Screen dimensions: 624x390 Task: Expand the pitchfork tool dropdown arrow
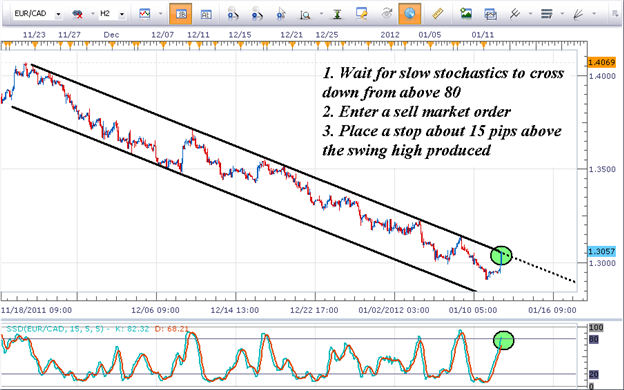coord(530,14)
